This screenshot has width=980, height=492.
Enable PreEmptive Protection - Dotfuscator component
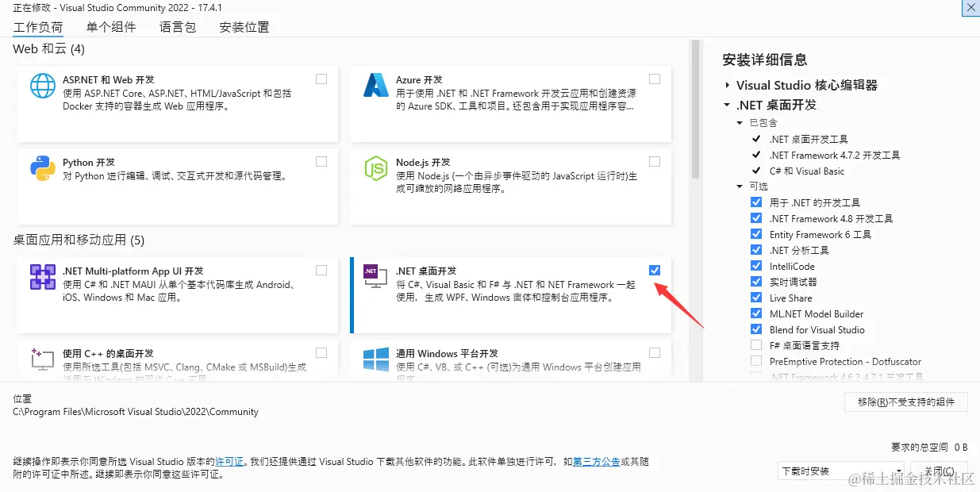coord(756,361)
